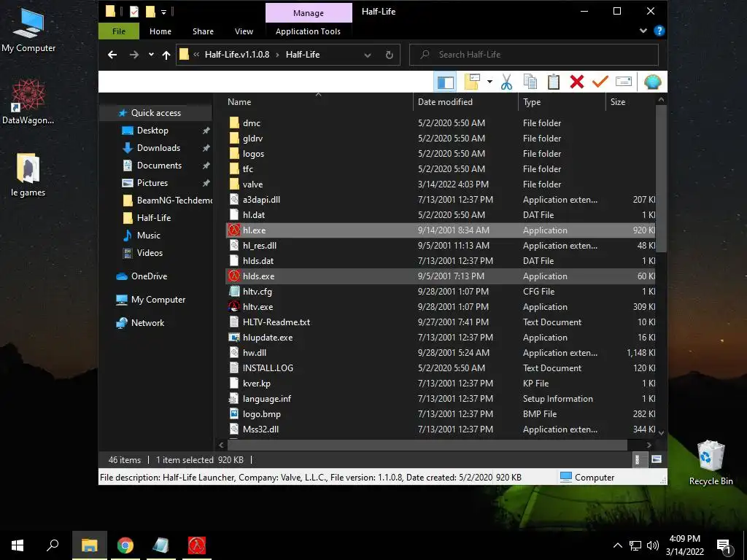Open the le games desktop folder
Screen dimensions: 747x560
pos(28,175)
